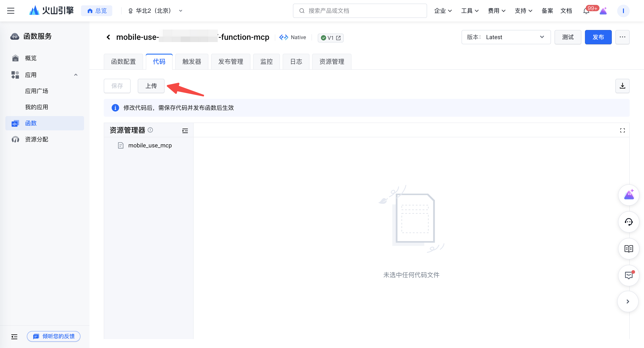This screenshot has width=644, height=348.
Task: Open the customer support headset icon
Action: [629, 222]
